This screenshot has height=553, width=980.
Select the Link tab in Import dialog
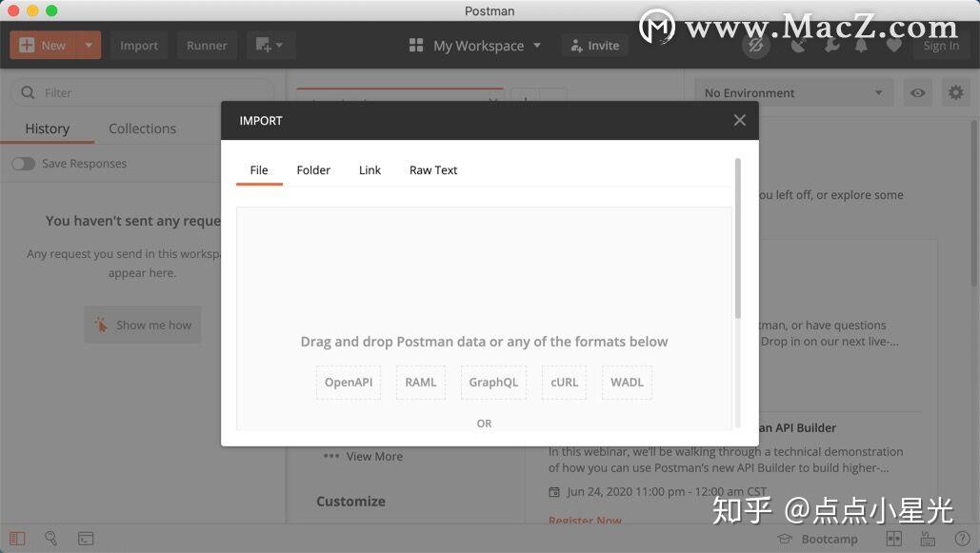pyautogui.click(x=370, y=170)
